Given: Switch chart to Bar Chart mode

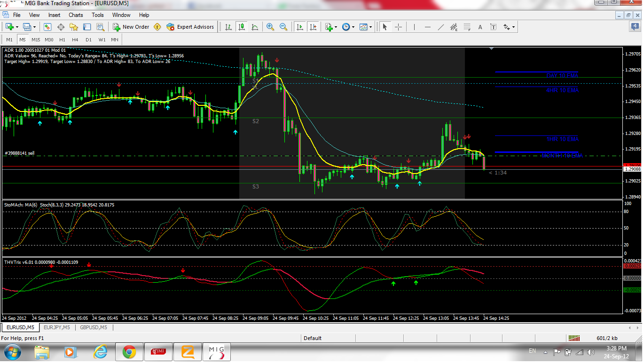Looking at the screenshot, I should click(228, 27).
